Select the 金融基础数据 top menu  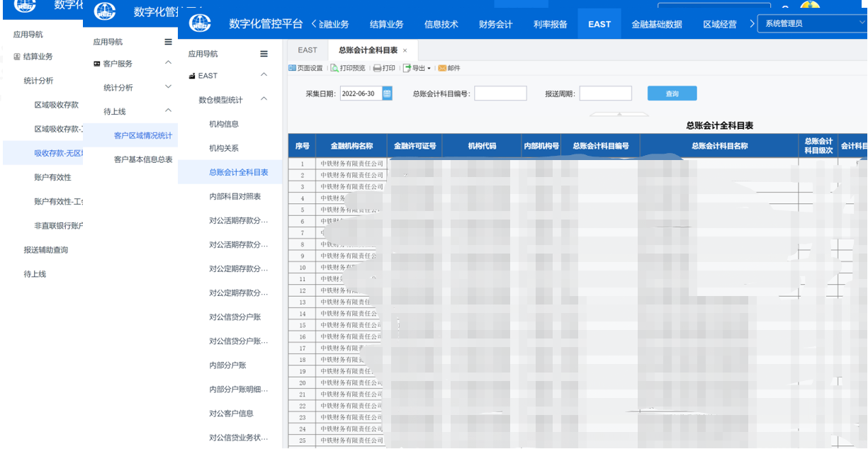[x=656, y=24]
